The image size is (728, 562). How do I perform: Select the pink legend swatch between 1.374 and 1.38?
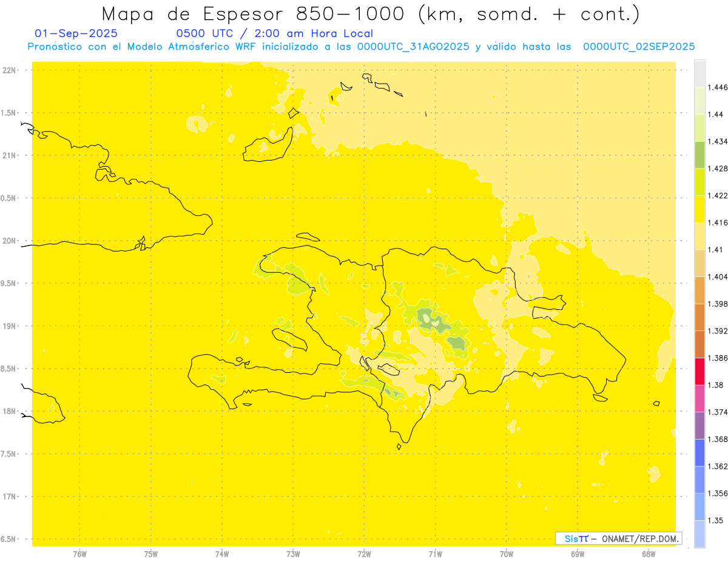pyautogui.click(x=699, y=398)
